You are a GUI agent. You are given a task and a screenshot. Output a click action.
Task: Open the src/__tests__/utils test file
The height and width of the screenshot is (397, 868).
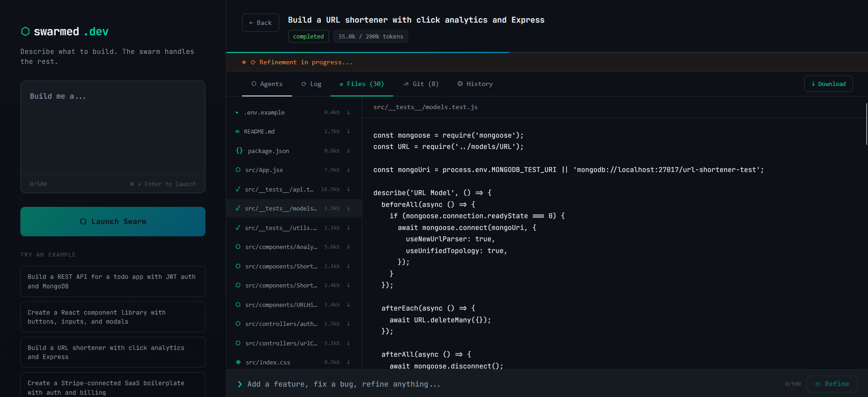click(x=294, y=228)
